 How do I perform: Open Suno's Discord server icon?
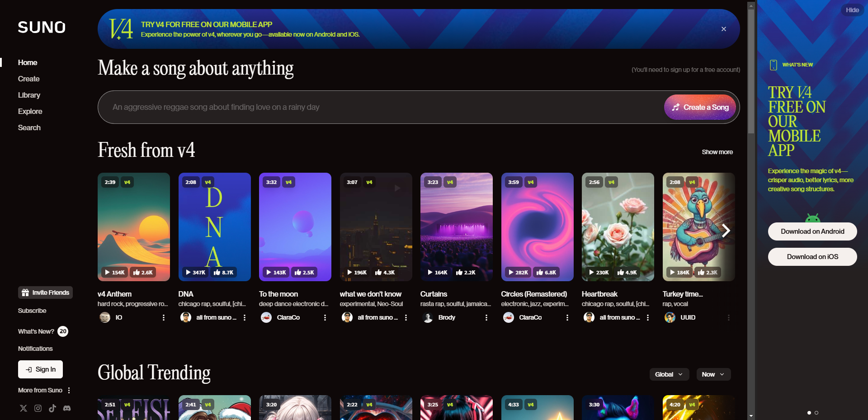(67, 408)
